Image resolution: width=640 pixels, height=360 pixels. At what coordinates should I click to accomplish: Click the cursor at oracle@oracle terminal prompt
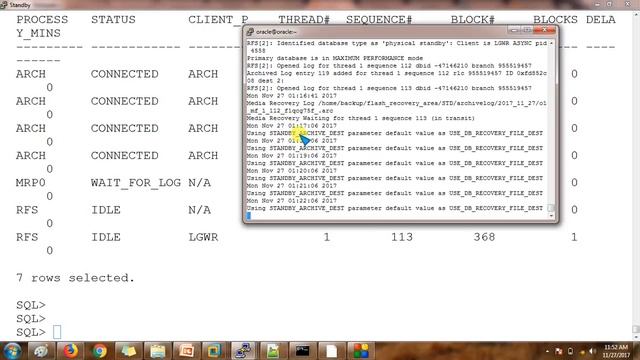coord(249,216)
